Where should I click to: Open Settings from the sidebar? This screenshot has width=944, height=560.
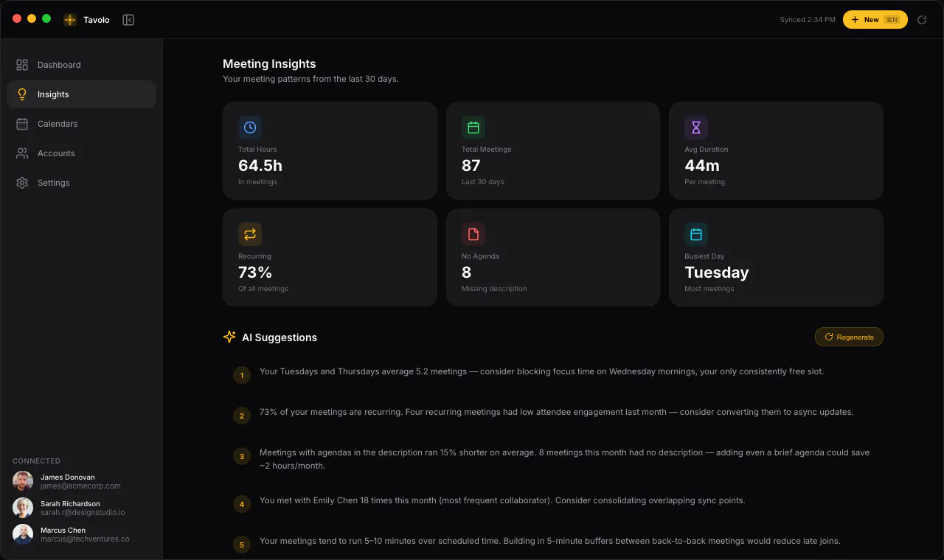pyautogui.click(x=81, y=183)
